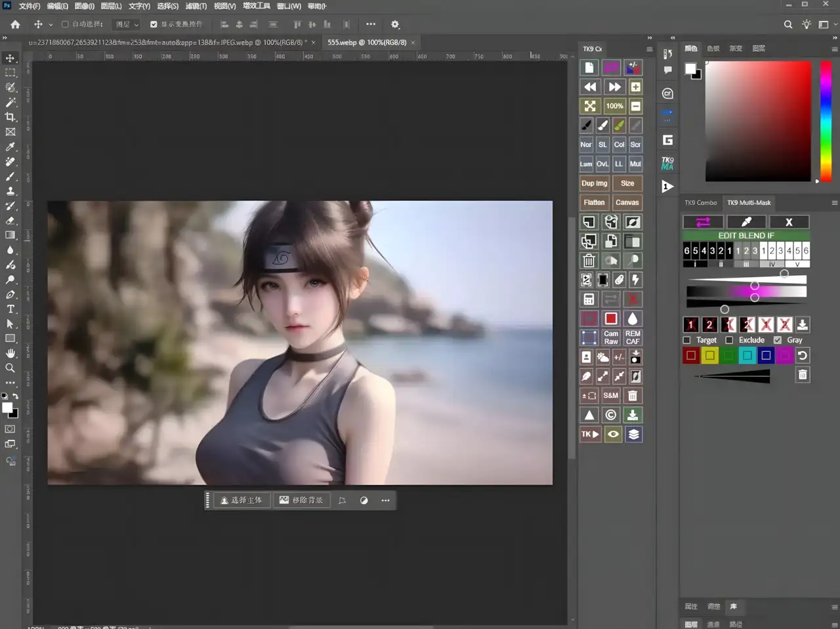Screen dimensions: 840x629
Task: Click the TK9 trash delete layer icon
Action: [589, 261]
